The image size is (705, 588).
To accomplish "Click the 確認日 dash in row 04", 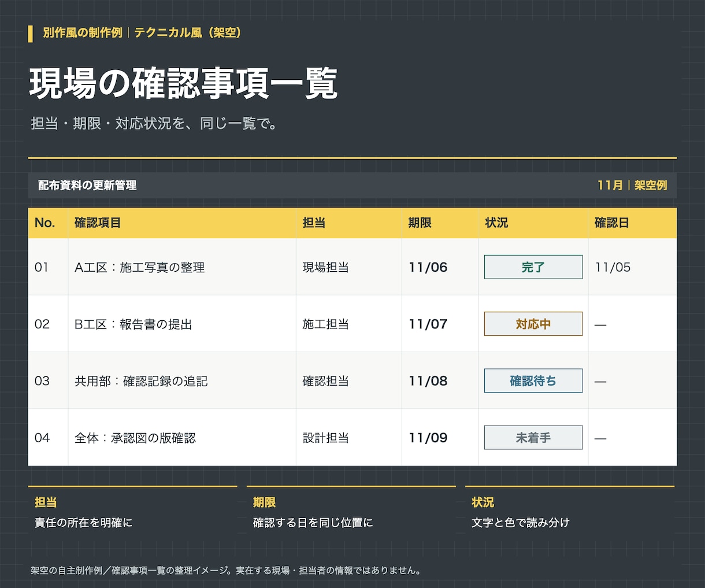I will pos(600,439).
